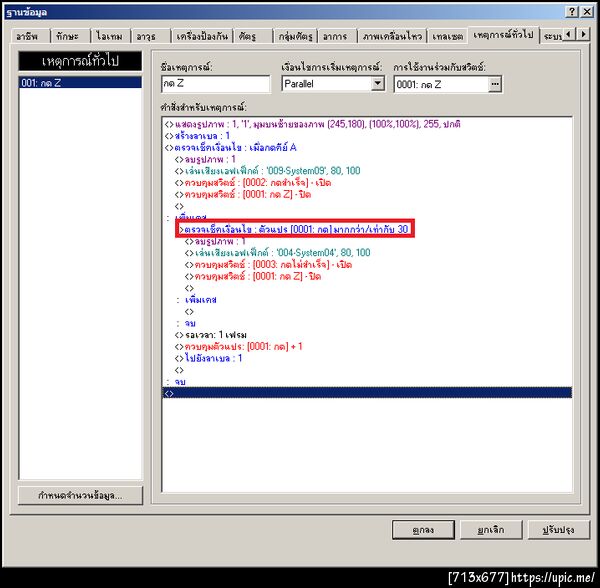Switch to the ทักษะ tab
This screenshot has width=600, height=588.
pyautogui.click(x=69, y=36)
